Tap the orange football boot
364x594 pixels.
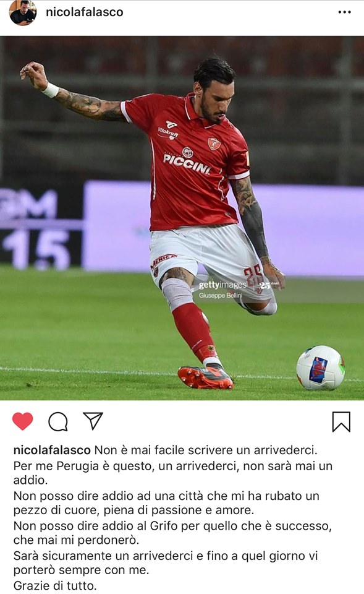[x=205, y=377]
